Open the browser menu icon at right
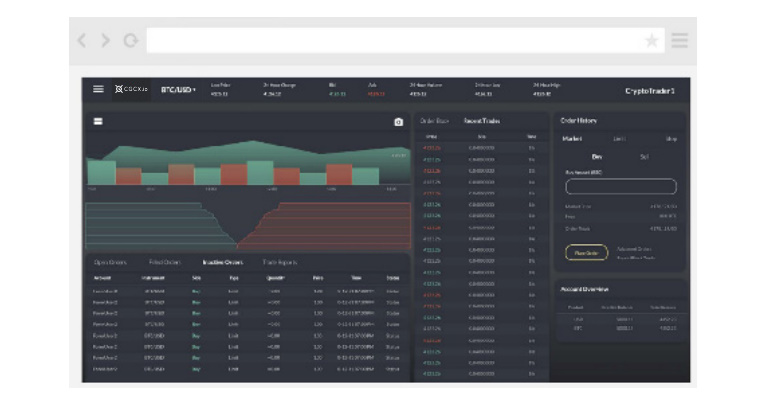Image resolution: width=779 pixels, height=410 pixels. pos(680,40)
